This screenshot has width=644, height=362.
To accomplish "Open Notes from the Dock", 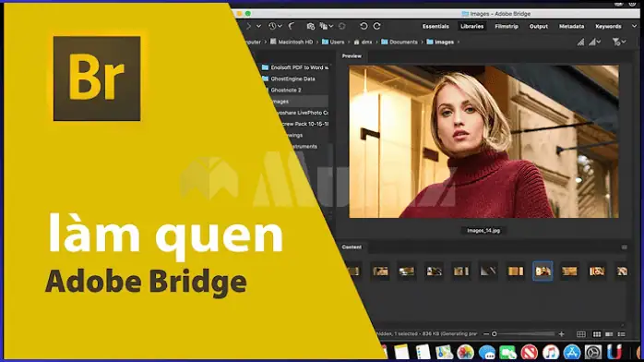I will 401,352.
